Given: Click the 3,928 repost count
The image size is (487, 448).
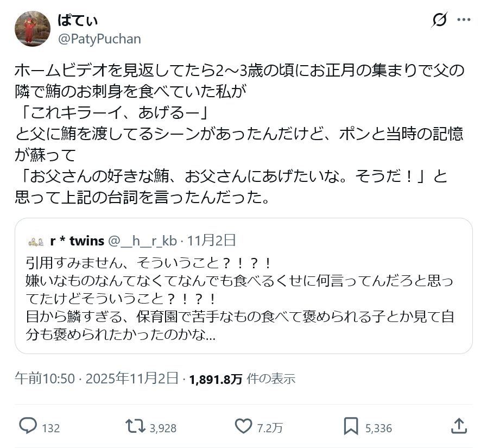Looking at the screenshot, I should pyautogui.click(x=163, y=428).
